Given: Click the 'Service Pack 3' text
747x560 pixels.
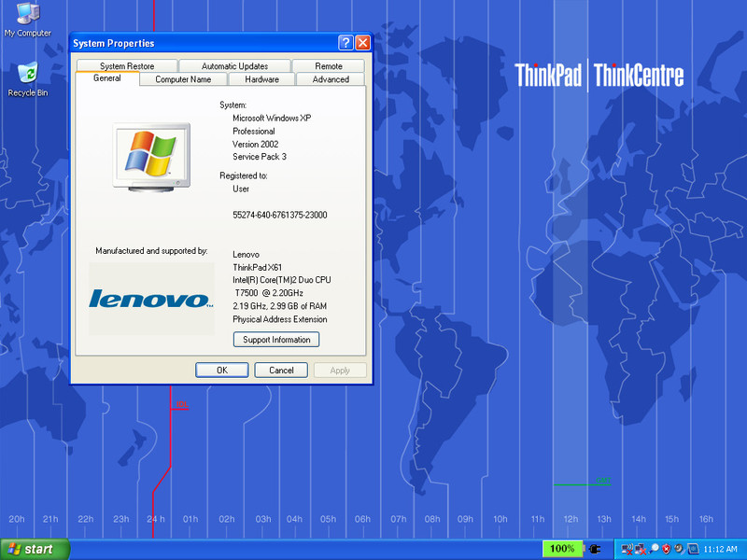Looking at the screenshot, I should [x=260, y=157].
